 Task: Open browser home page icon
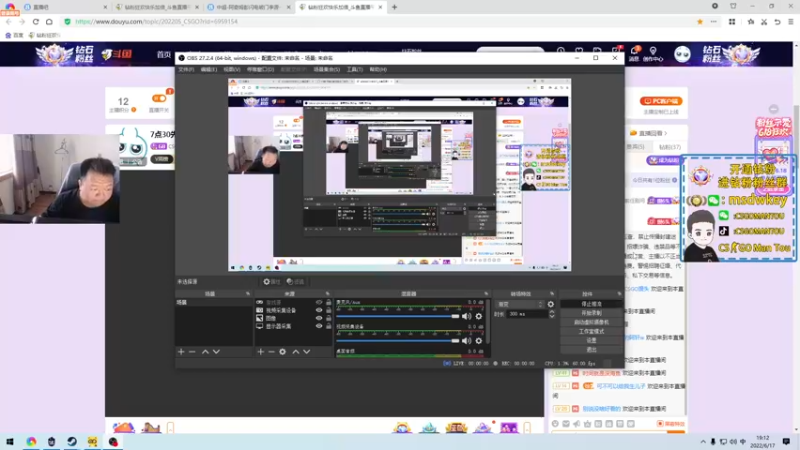tap(49, 21)
